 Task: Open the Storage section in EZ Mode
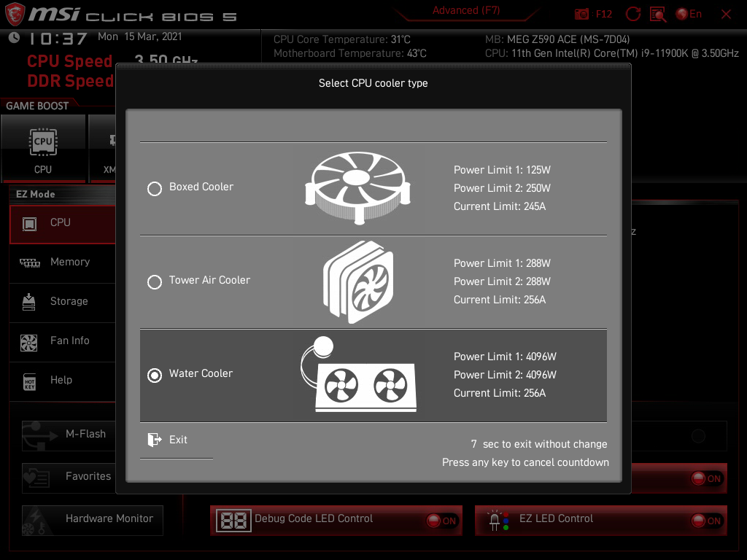pos(63,302)
